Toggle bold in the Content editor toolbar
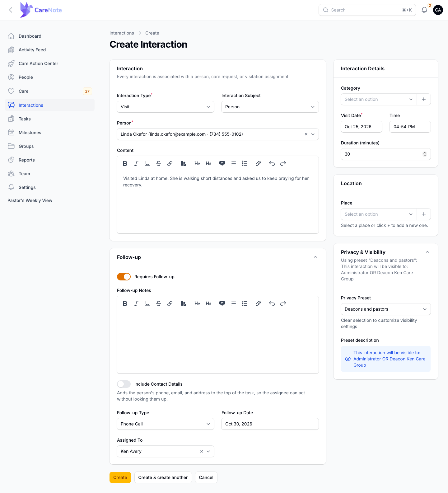The image size is (448, 493). click(125, 163)
